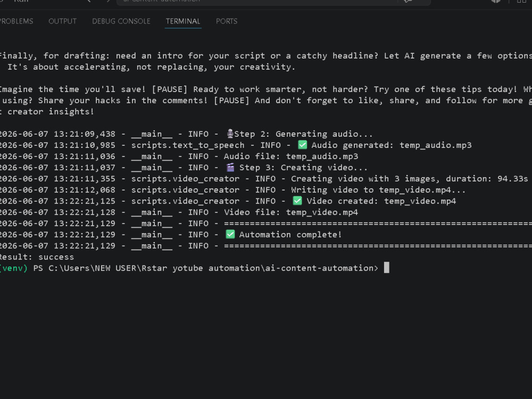Click the timestamp '13:21:09,438'
The image size is (532, 399).
[x=85, y=134]
